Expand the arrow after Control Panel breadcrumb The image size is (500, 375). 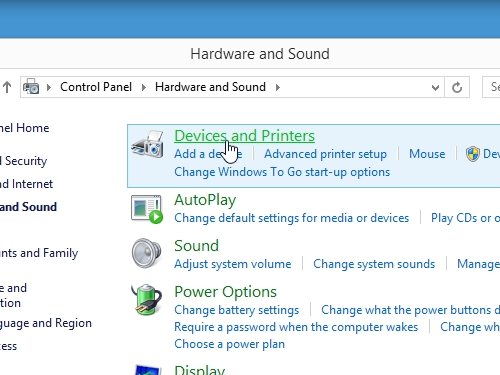click(x=144, y=87)
